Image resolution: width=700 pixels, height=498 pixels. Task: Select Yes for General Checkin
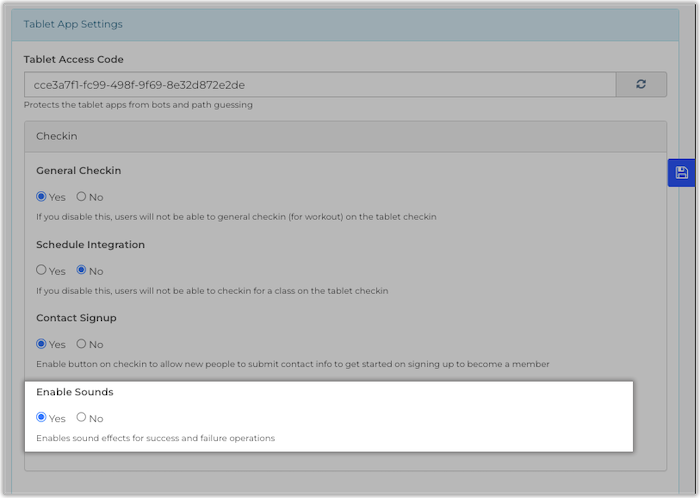tap(42, 197)
